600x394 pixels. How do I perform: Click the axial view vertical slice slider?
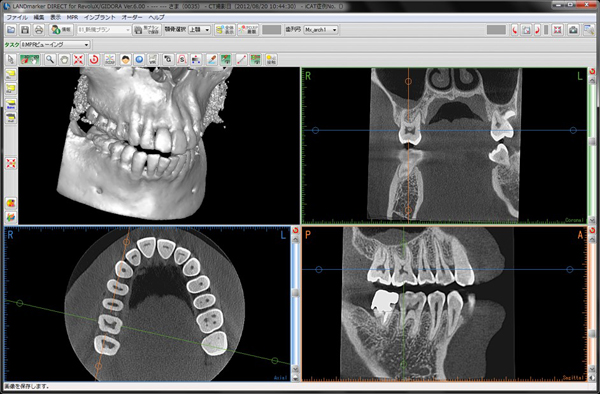tap(295, 292)
